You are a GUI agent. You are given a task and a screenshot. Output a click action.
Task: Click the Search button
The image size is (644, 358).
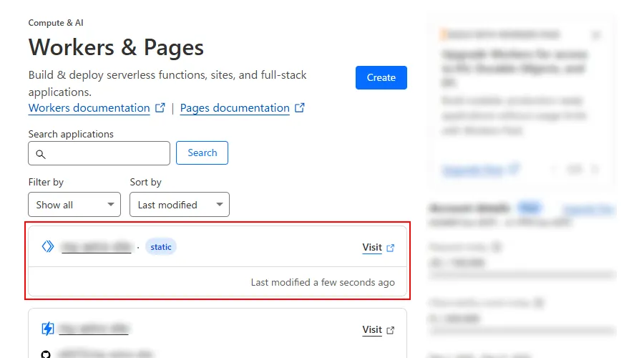(202, 153)
